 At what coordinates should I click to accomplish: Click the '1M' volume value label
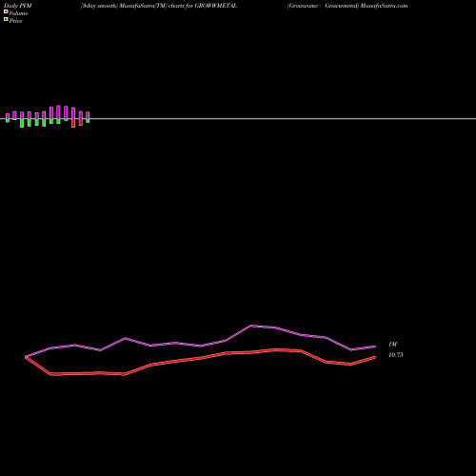click(x=392, y=345)
